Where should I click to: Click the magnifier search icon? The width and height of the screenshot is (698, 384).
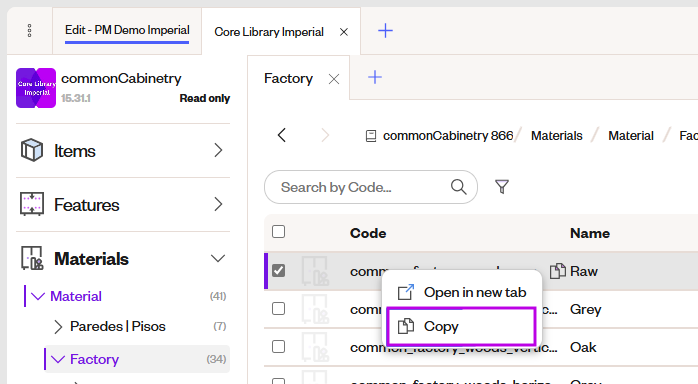[459, 187]
